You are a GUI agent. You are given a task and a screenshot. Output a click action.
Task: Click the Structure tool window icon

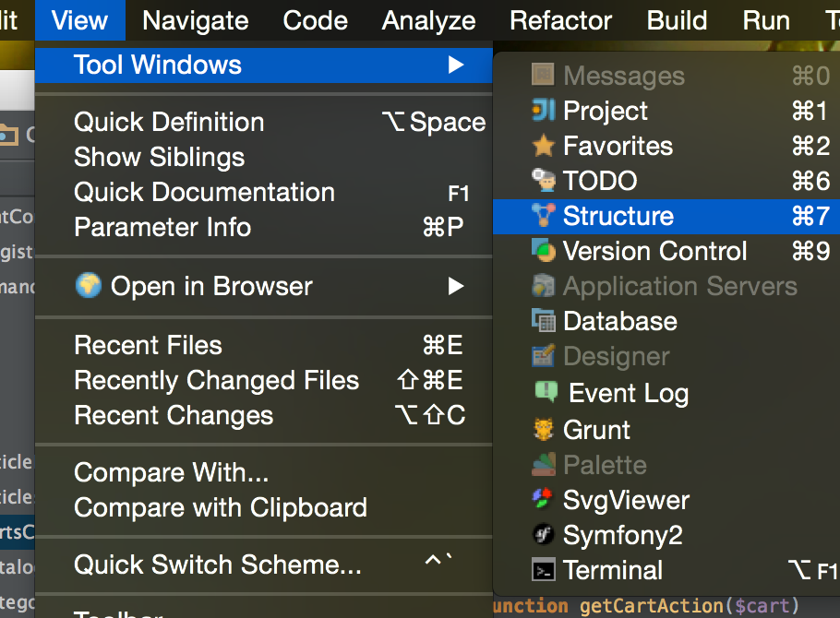(543, 216)
